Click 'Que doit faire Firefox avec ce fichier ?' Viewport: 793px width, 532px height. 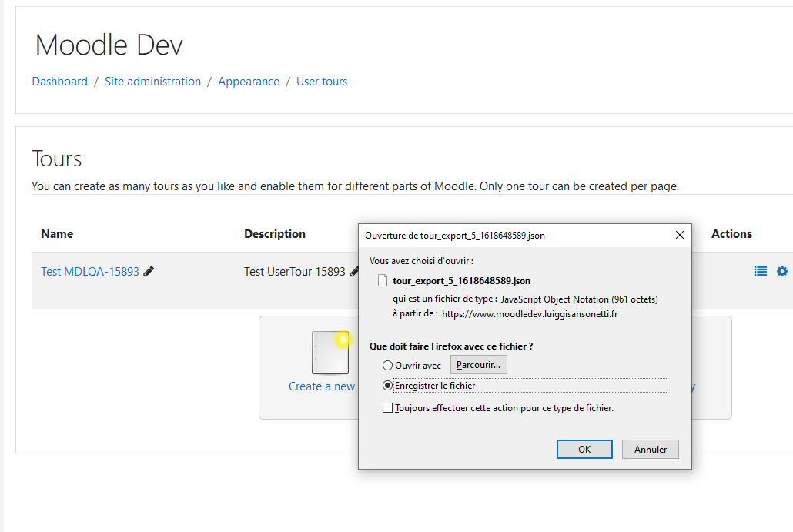[x=451, y=346]
